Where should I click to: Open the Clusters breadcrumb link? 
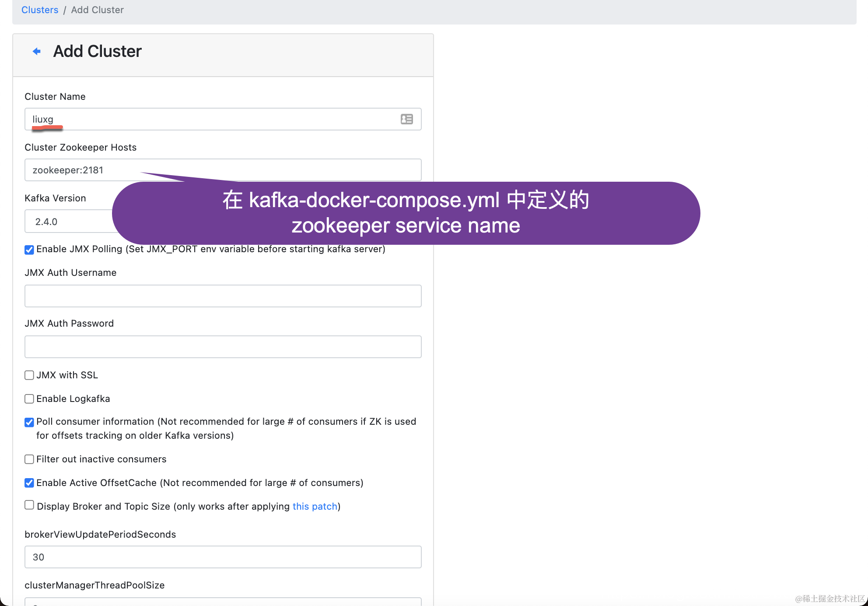tap(40, 10)
